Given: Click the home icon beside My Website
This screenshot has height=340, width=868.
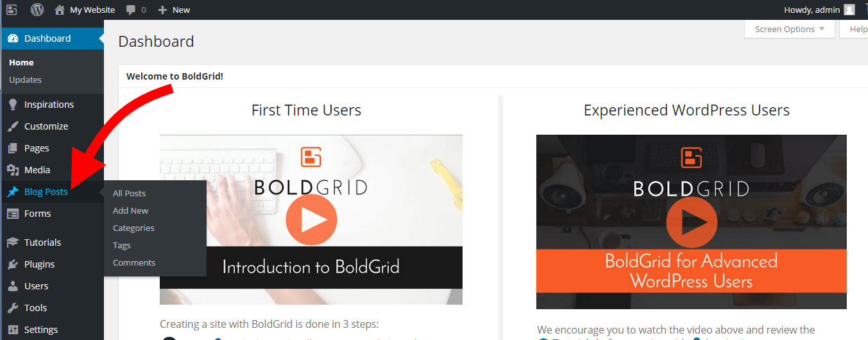Looking at the screenshot, I should click(60, 10).
